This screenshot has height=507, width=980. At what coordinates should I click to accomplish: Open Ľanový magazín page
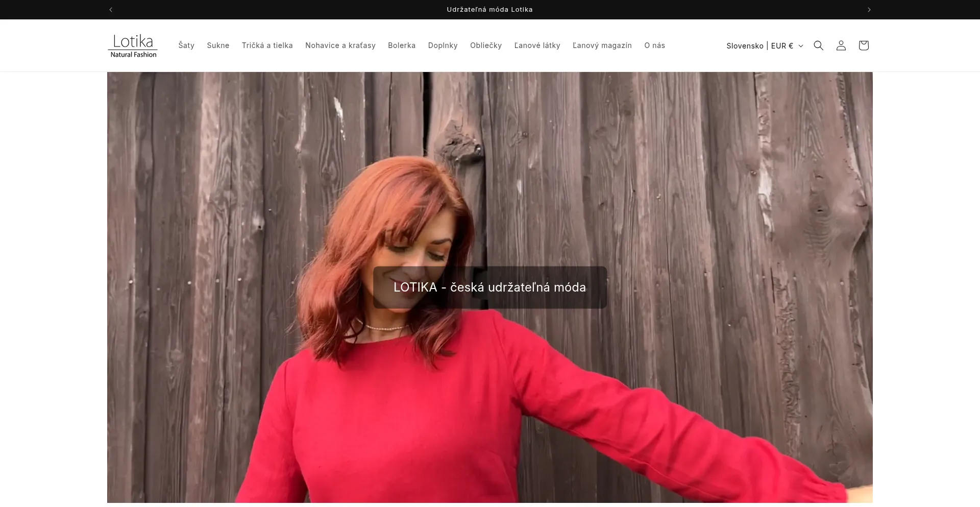602,45
